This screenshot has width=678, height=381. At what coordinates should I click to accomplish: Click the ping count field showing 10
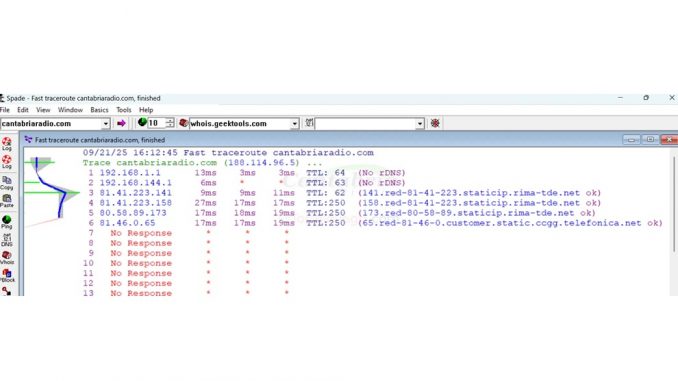(x=156, y=123)
